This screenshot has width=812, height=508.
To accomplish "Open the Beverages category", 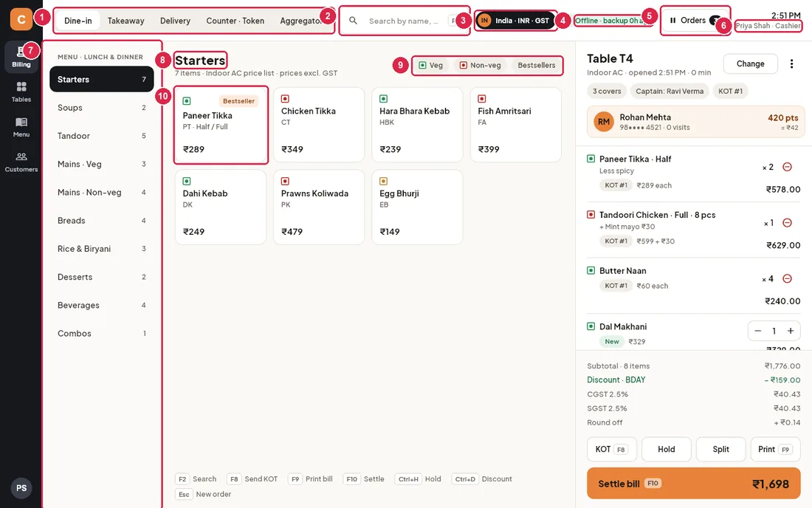I will (102, 305).
